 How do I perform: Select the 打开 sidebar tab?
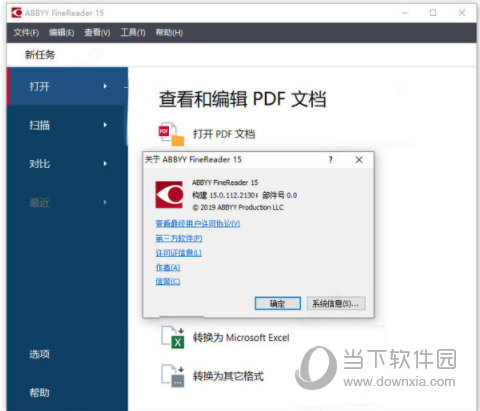pos(67,86)
